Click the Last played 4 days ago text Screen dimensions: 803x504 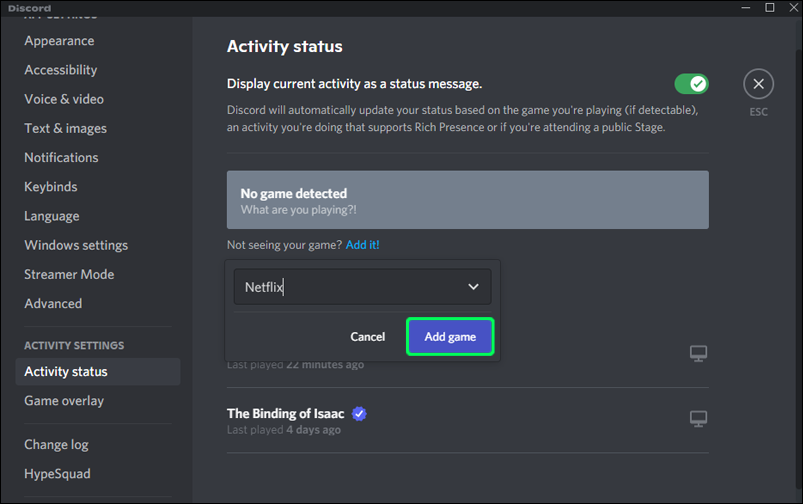pyautogui.click(x=284, y=430)
